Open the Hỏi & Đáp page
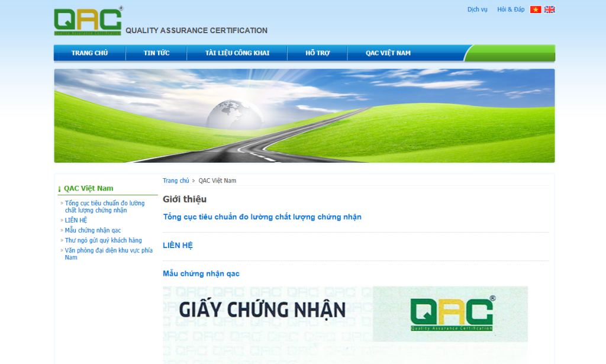The image size is (606, 364). tap(511, 9)
